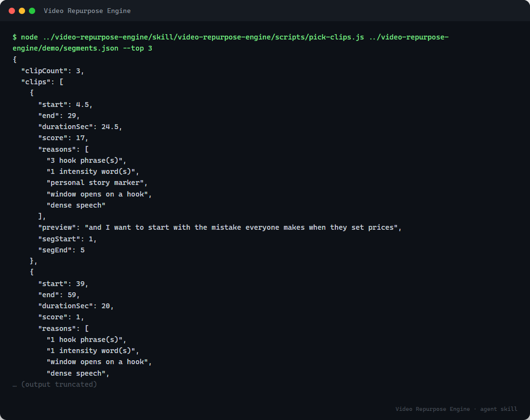
Task: Select the "--top 3" command argument
Action: click(x=137, y=48)
